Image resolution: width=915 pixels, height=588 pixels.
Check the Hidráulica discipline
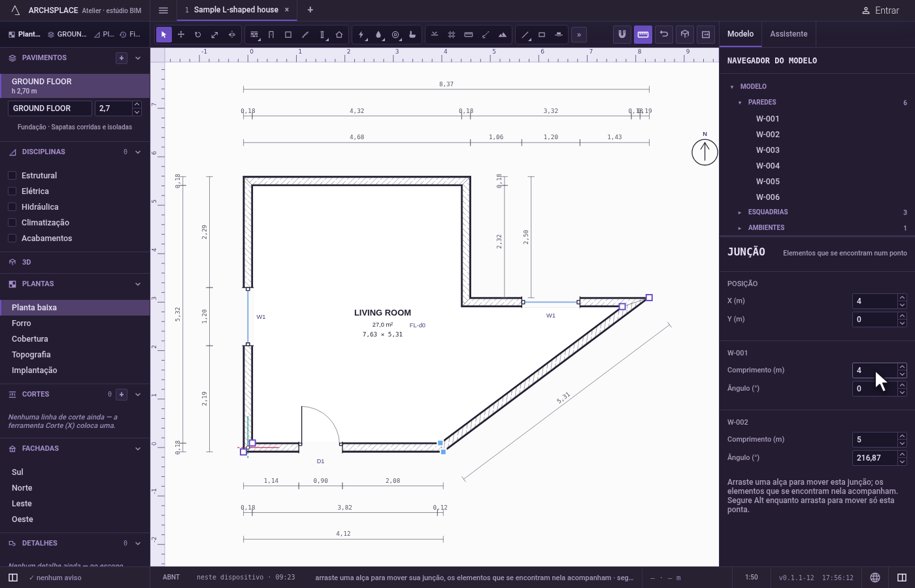pyautogui.click(x=12, y=207)
